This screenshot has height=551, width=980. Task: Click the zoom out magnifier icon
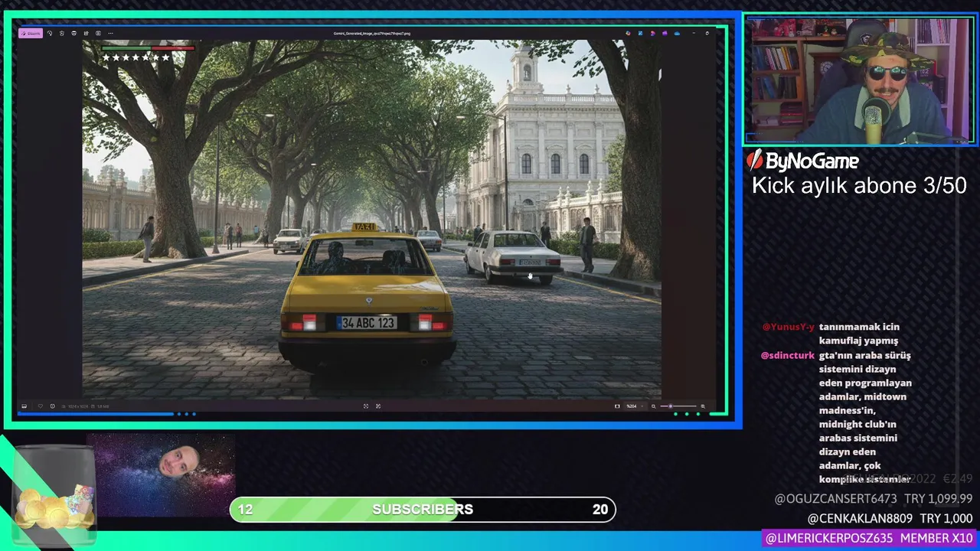pyautogui.click(x=654, y=406)
